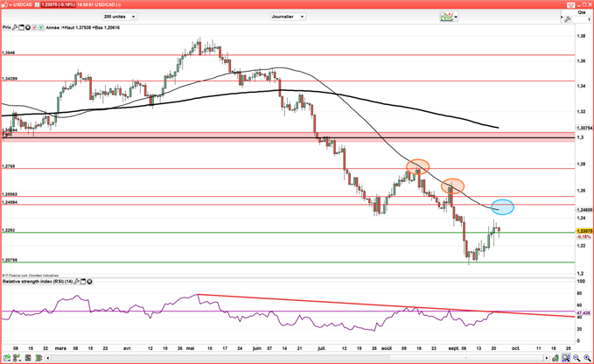Click the second bottom-left chart tool icon

17,358
